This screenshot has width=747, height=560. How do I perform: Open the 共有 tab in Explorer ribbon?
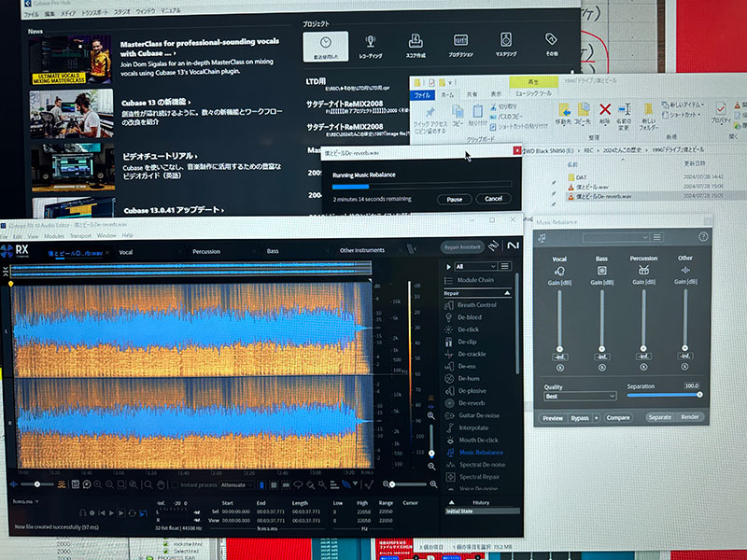point(472,94)
